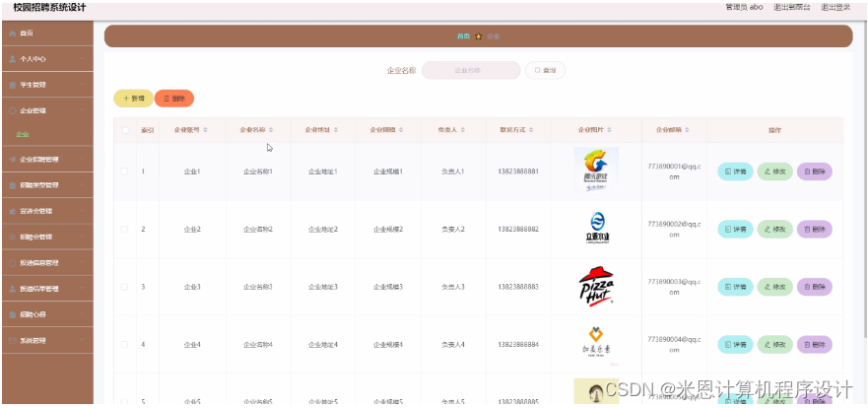Click the icon beside 招聘会管理

coord(12,237)
